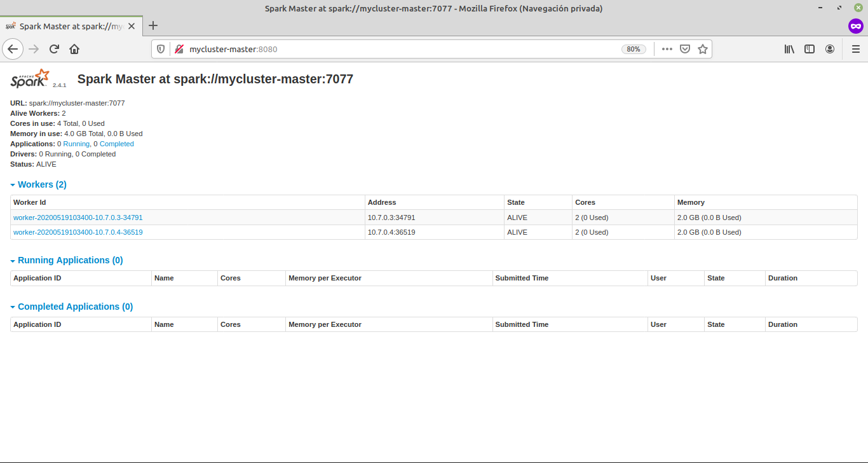Open tracking protection shield icon
The image size is (868, 463).
tap(161, 49)
